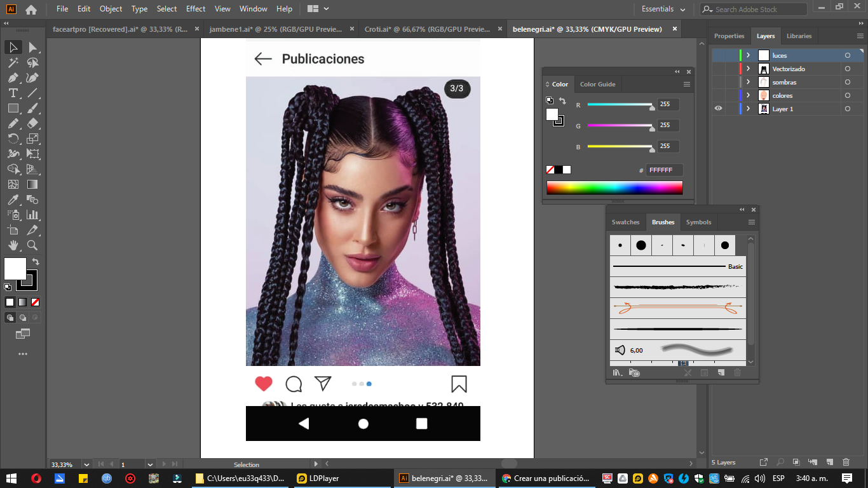Select the Lasso tool
This screenshot has width=868, height=488.
32,63
